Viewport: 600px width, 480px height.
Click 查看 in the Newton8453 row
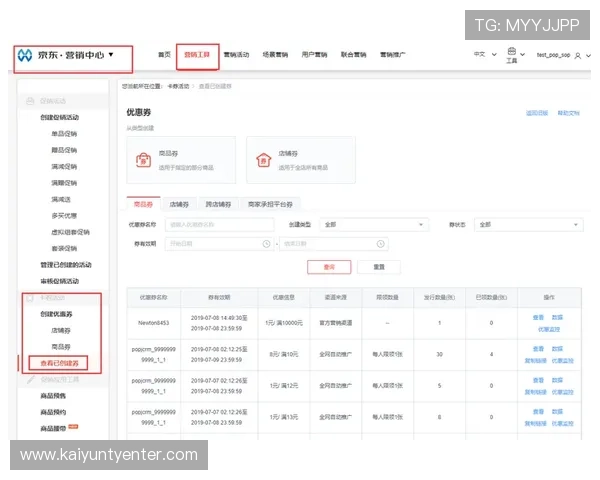click(x=538, y=318)
